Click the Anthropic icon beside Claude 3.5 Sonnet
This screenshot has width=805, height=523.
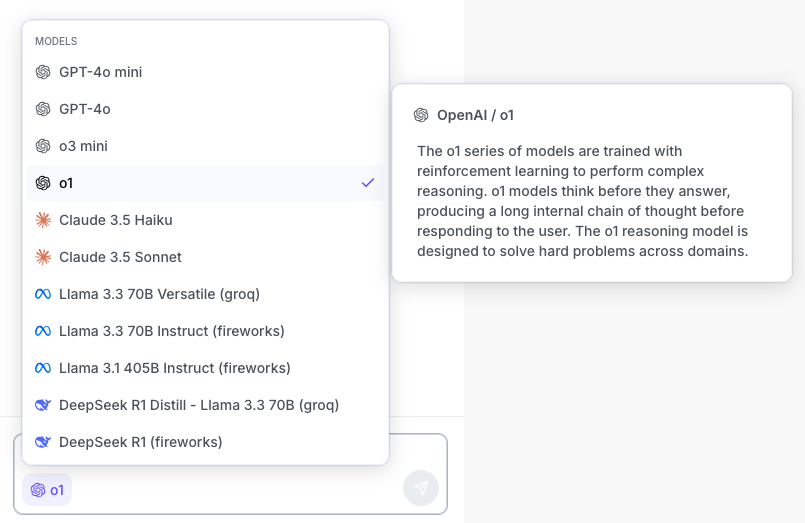tap(43, 257)
